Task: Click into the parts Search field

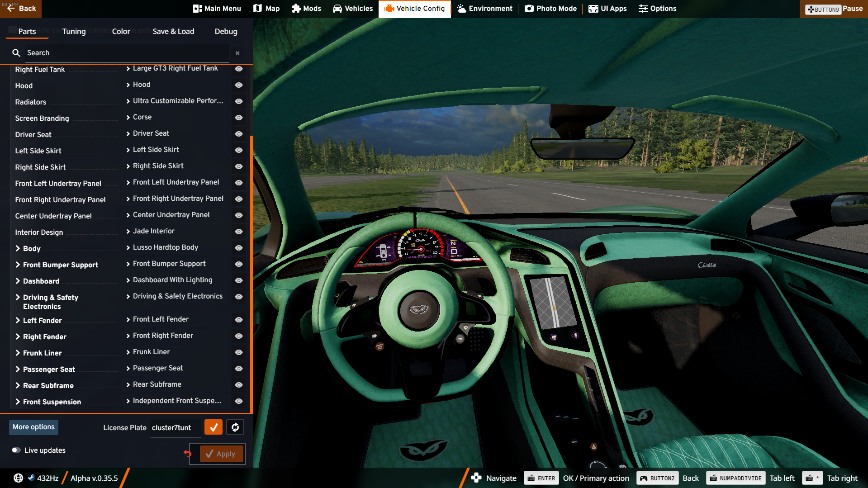Action: pos(127,53)
